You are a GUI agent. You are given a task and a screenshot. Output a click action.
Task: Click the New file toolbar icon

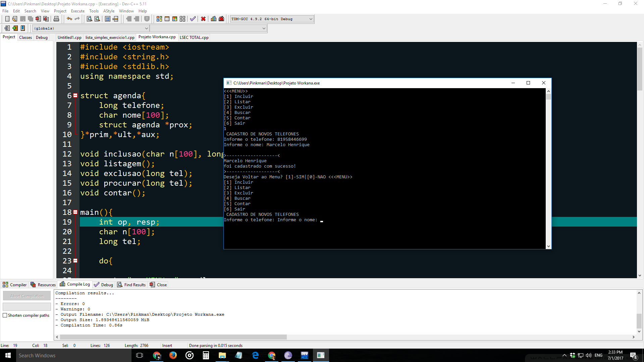click(x=7, y=19)
